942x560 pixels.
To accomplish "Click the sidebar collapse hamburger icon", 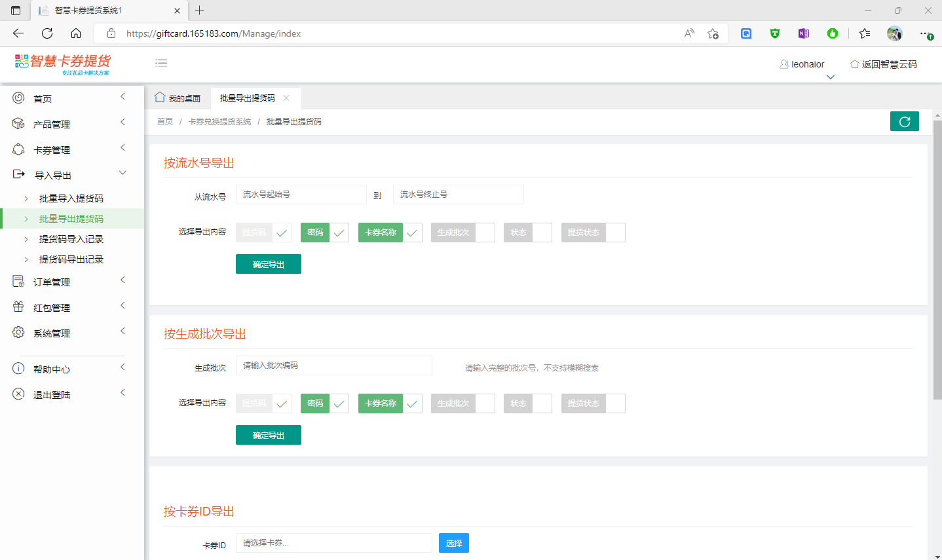I will 161,63.
